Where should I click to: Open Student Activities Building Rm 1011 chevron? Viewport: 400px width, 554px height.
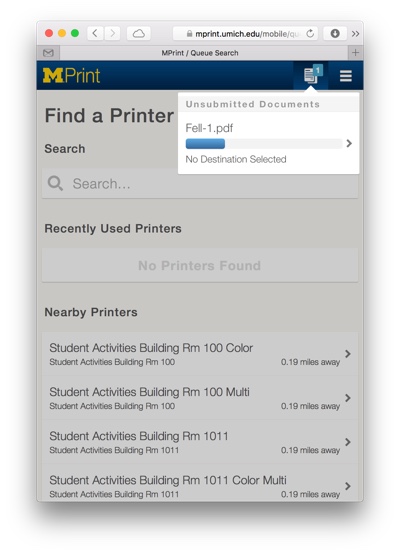click(x=348, y=442)
